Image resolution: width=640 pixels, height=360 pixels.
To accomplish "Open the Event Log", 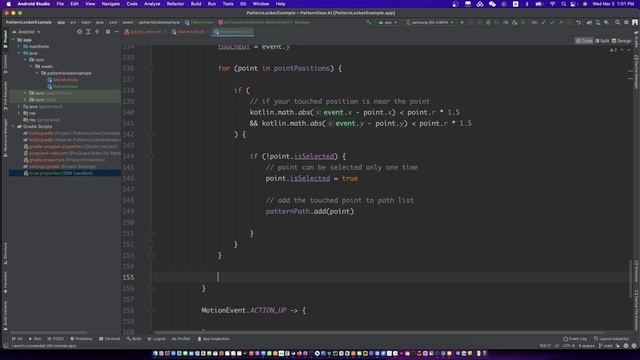I will pyautogui.click(x=575, y=339).
